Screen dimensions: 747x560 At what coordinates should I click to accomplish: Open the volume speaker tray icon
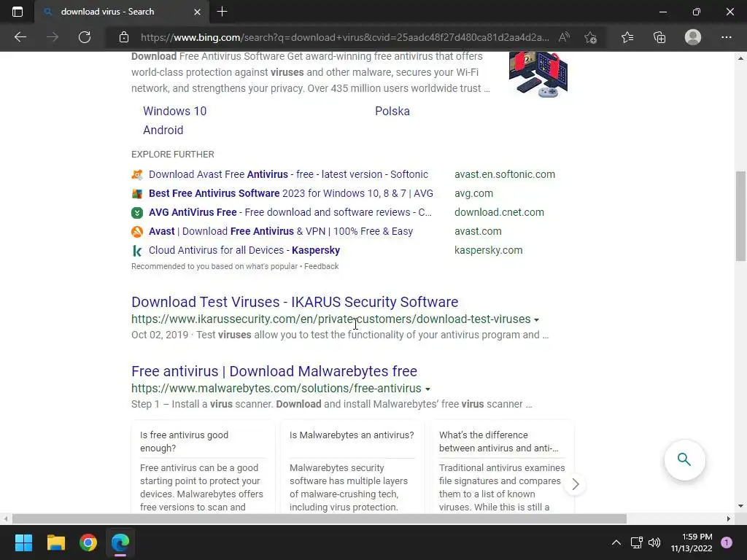[654, 542]
